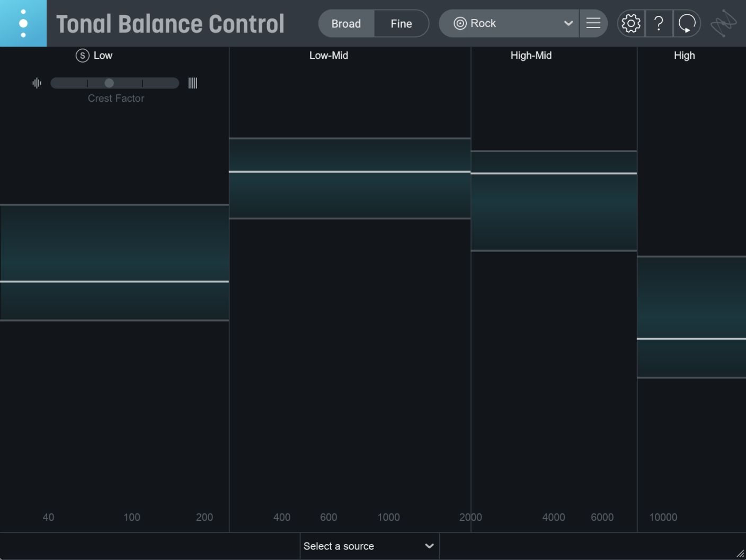Click the Crest Factor slider handle
Image resolution: width=746 pixels, height=560 pixels.
point(110,83)
